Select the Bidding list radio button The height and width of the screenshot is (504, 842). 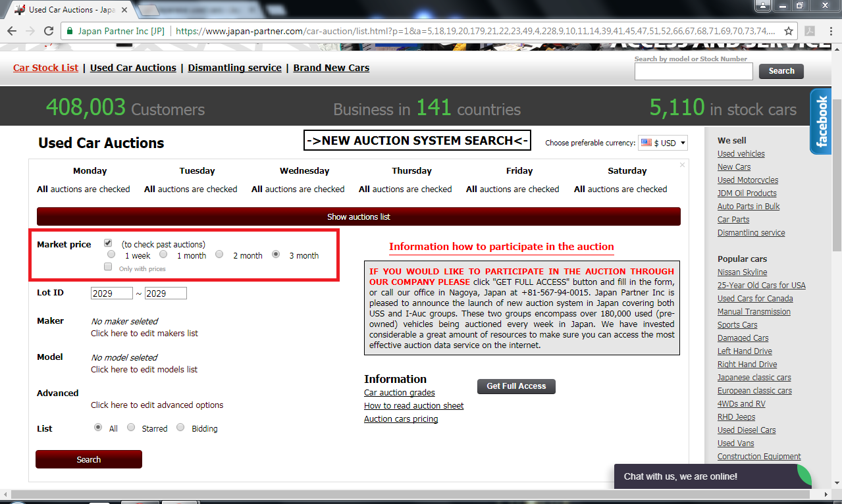(x=180, y=427)
